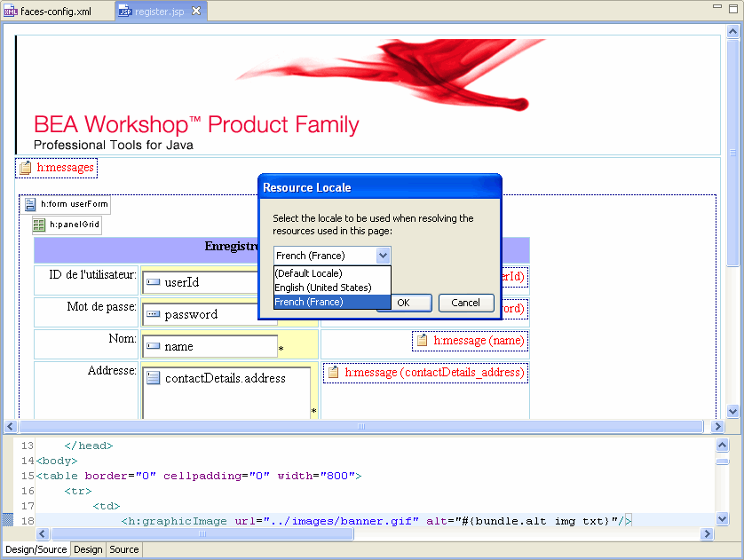Click the h:graphicImage line in source
This screenshot has height=560, width=744.
376,521
